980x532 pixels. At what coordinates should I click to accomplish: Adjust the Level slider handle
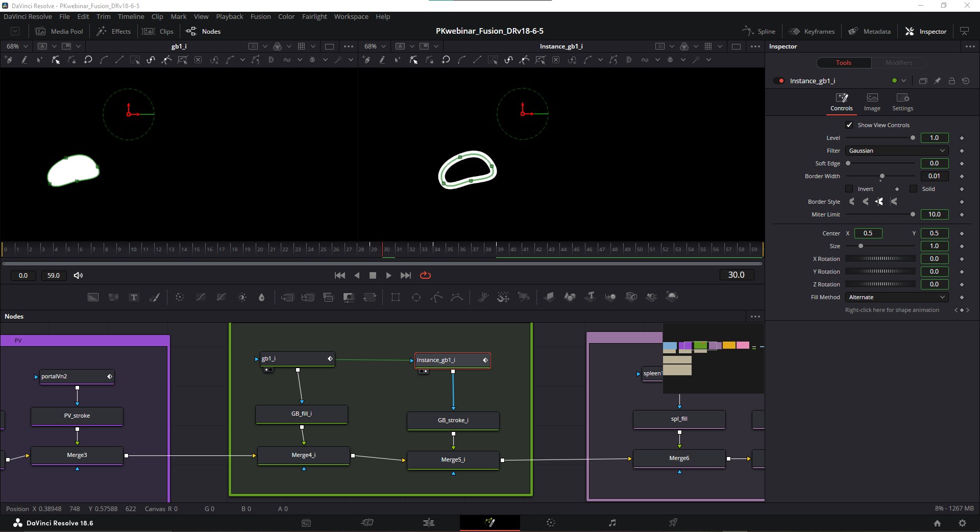(913, 138)
